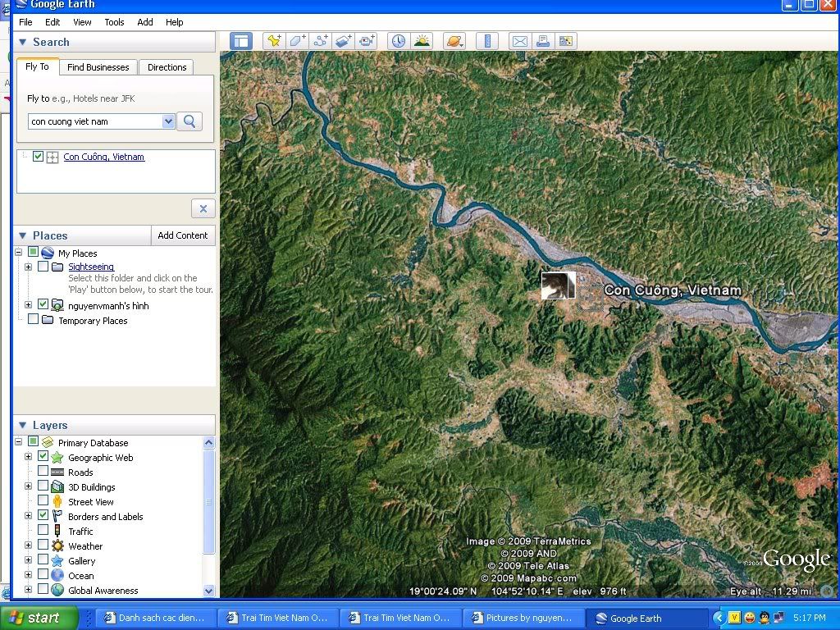Open the photo thumbnail on the map

pyautogui.click(x=558, y=285)
